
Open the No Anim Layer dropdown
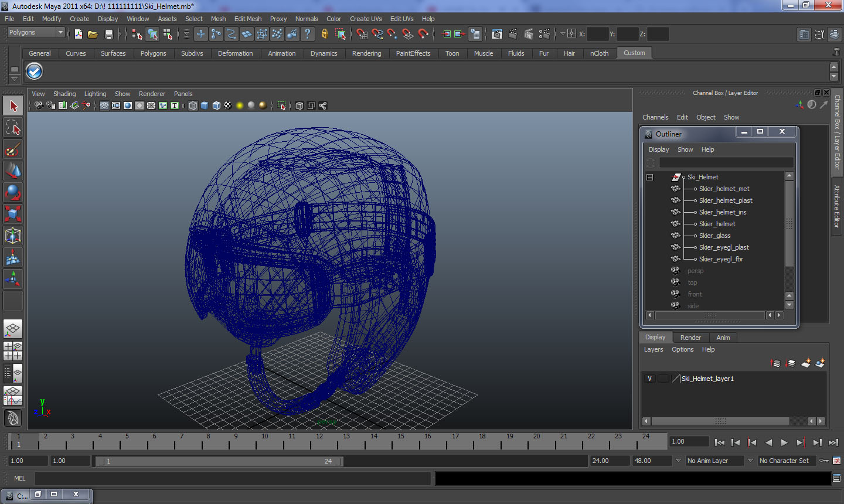pos(715,461)
